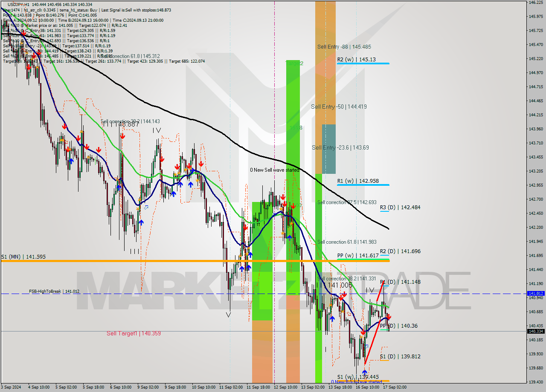
Task: Click the Sell Entry -88 | 145.485 label
Action: 344,47
